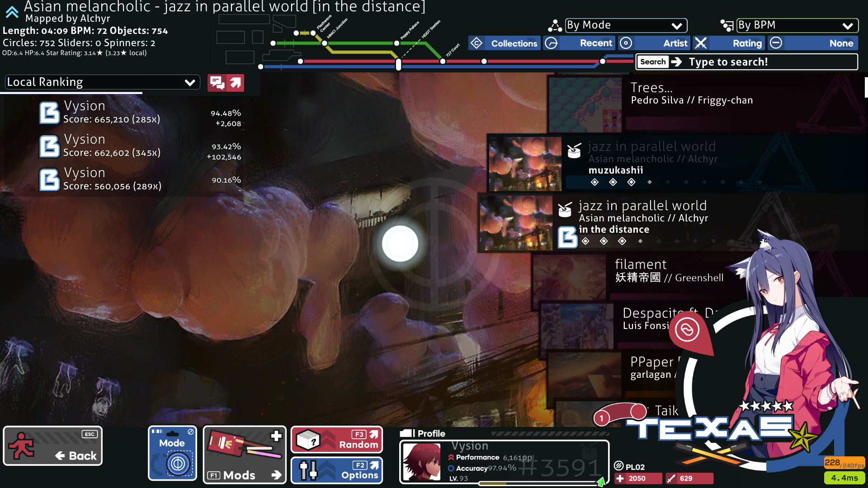
Task: Click the external link icon next to Local Ranking
Action: (238, 82)
